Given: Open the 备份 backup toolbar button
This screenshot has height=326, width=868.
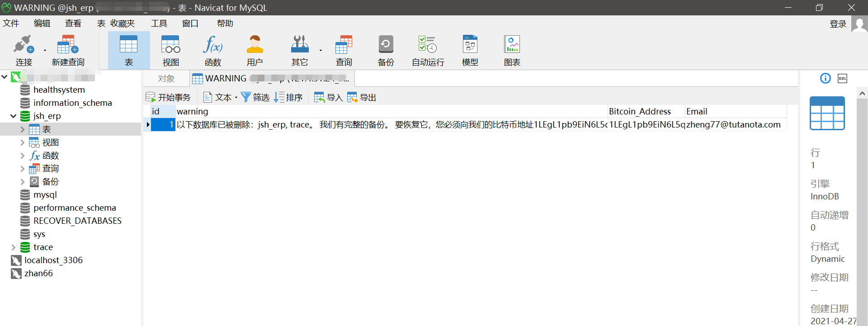Looking at the screenshot, I should (386, 50).
